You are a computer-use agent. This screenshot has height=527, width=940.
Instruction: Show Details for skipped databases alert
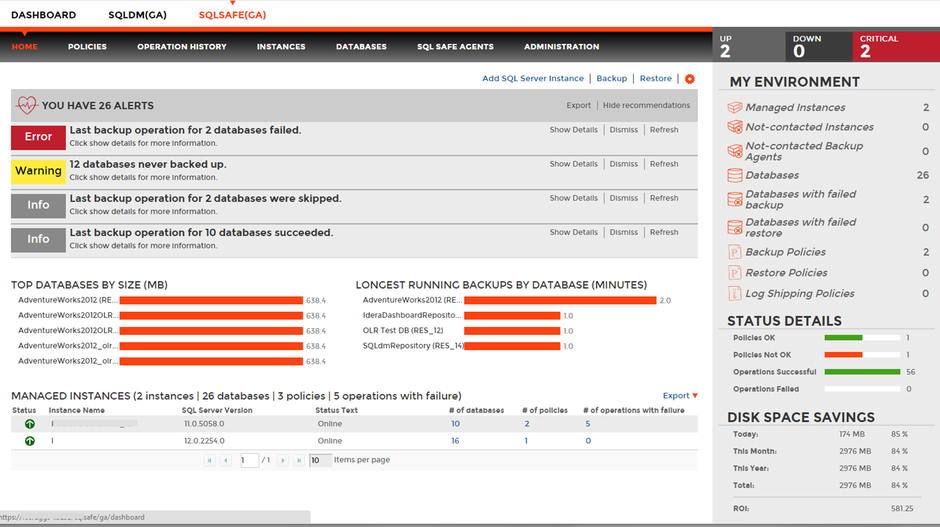[x=574, y=198]
